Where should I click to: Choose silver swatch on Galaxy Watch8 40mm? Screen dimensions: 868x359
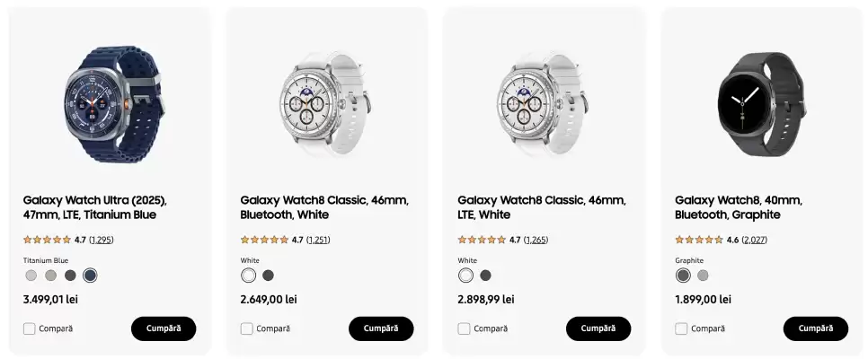[x=703, y=276]
